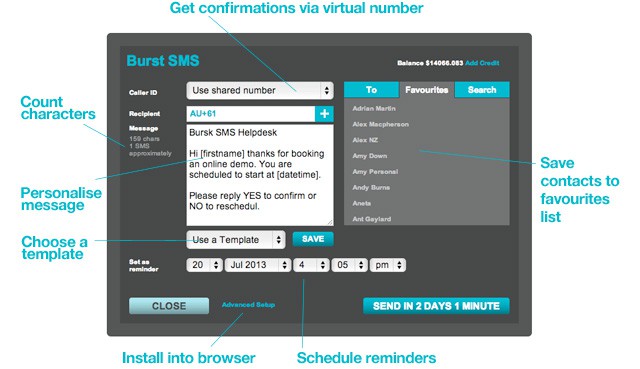
Task: Switch to the Search tab
Action: (482, 90)
